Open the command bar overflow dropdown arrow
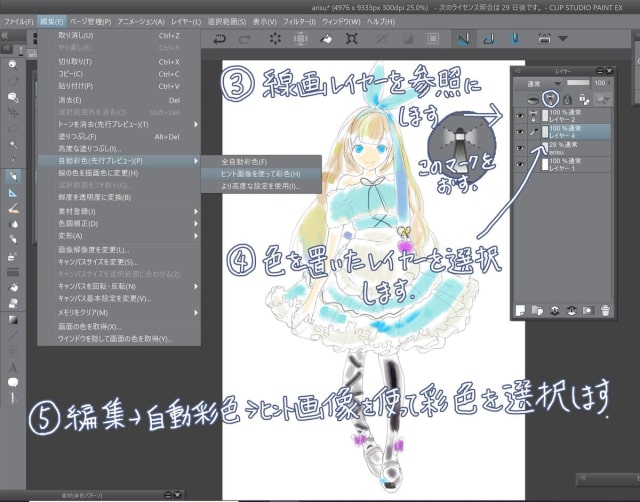 pos(563,39)
